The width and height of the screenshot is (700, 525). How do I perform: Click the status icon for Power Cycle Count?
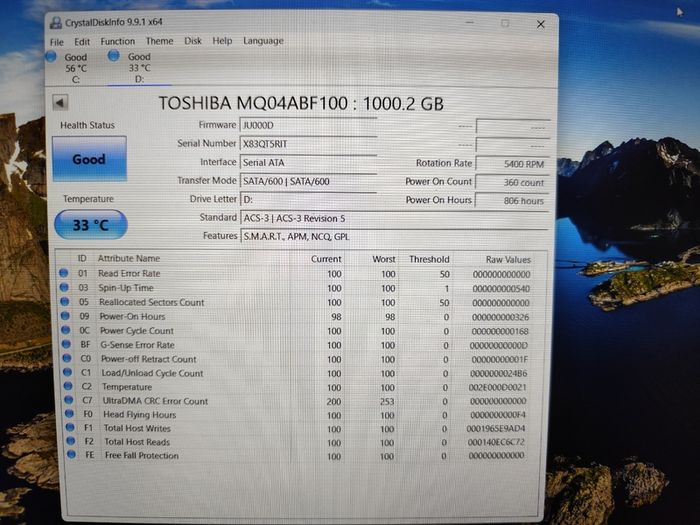66,330
